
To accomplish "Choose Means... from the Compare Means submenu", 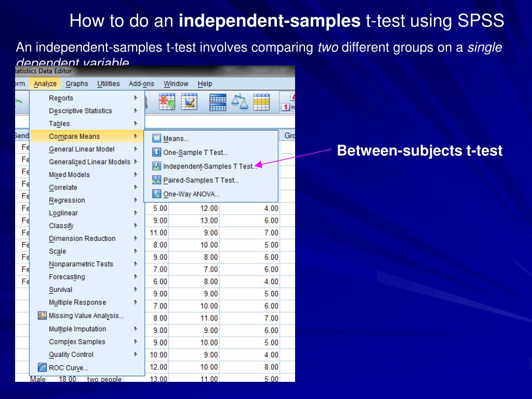I will [x=211, y=138].
